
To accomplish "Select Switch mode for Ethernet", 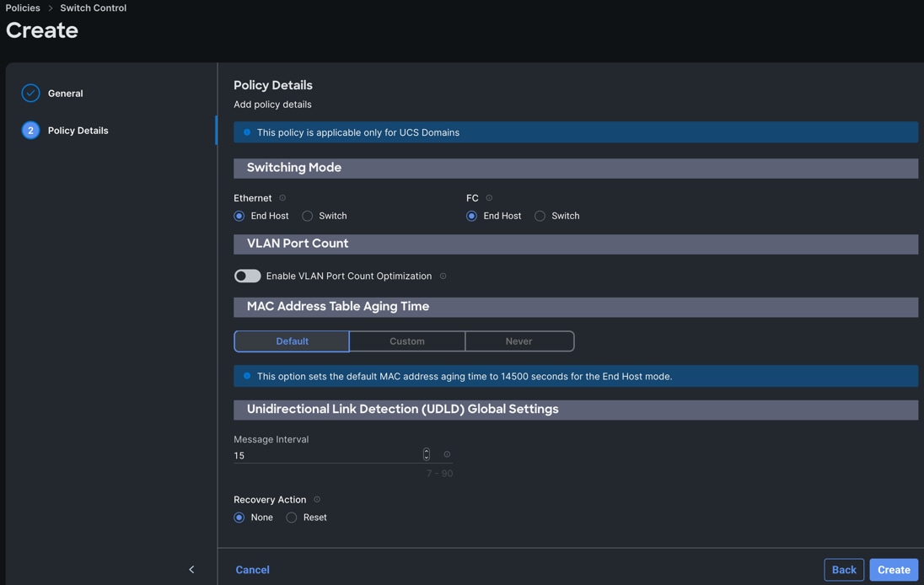I will pos(308,217).
